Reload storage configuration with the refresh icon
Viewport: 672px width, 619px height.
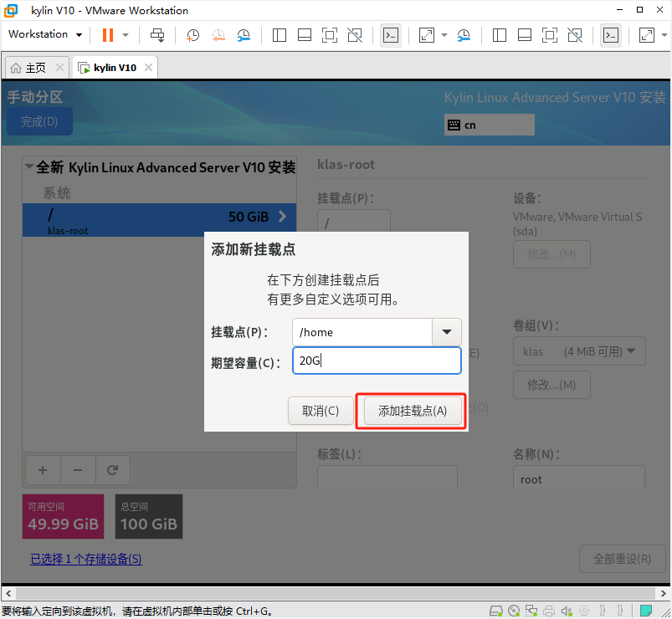pyautogui.click(x=112, y=470)
